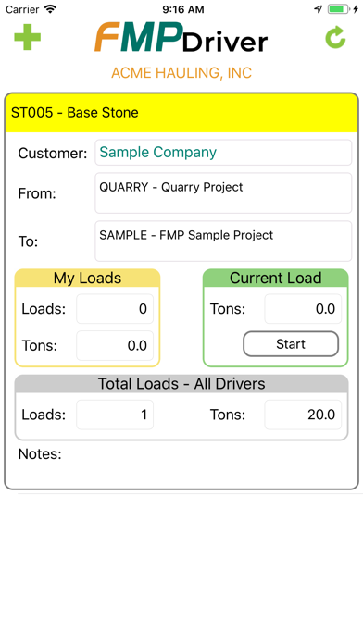Click the Notes: label

click(x=40, y=453)
